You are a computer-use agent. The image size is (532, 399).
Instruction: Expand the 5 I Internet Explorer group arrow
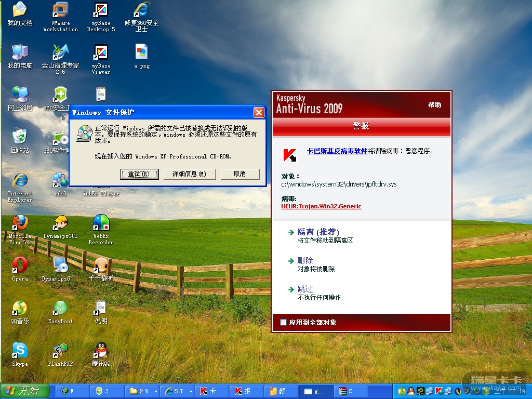coord(191,392)
